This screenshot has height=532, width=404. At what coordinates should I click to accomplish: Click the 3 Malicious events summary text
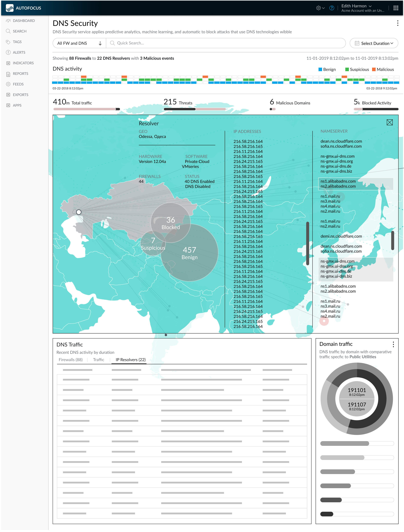point(157,58)
